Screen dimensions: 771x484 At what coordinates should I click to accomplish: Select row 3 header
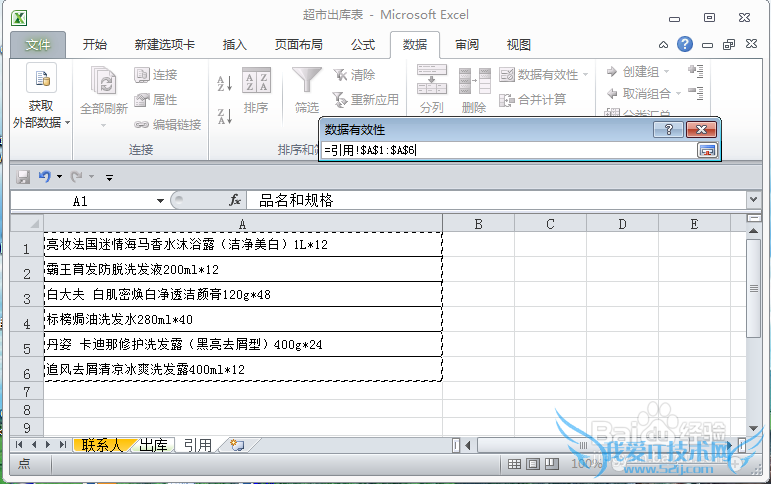coord(27,297)
